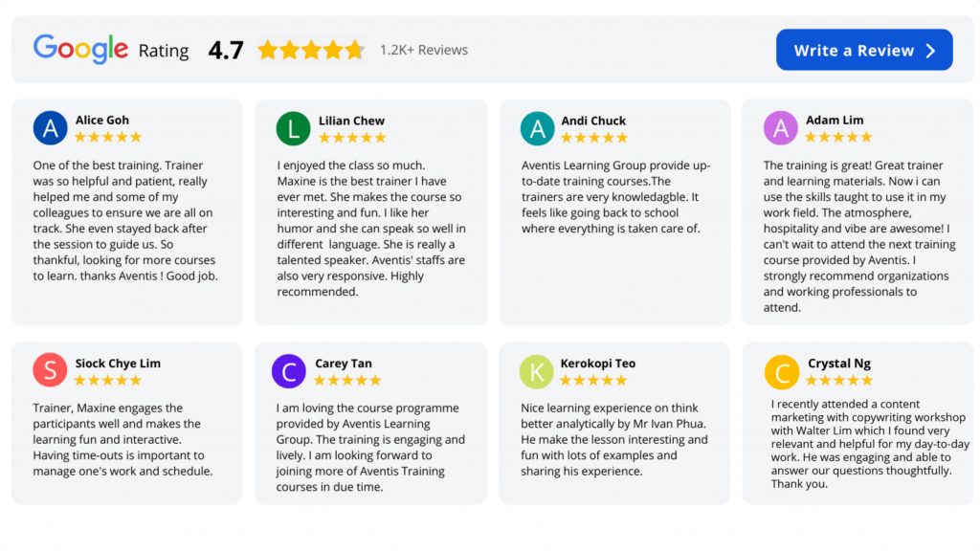This screenshot has height=552, width=980.
Task: Click Adam Lim's purple avatar icon
Action: coord(780,128)
